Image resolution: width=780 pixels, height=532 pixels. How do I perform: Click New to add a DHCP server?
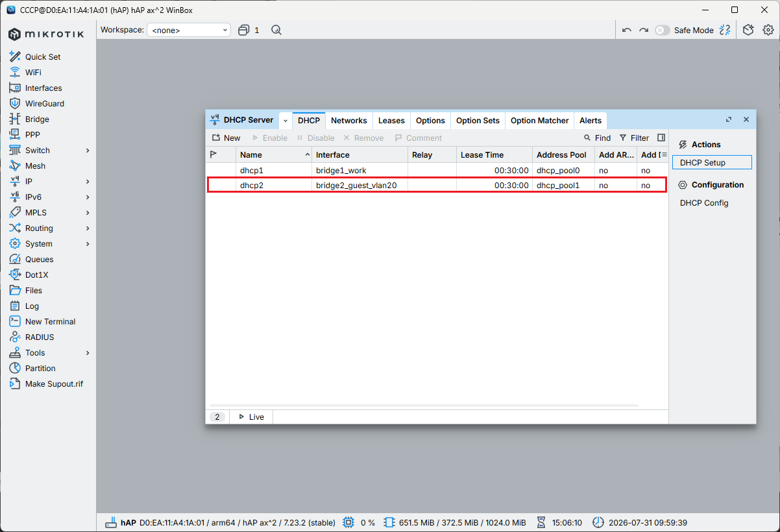pyautogui.click(x=226, y=138)
